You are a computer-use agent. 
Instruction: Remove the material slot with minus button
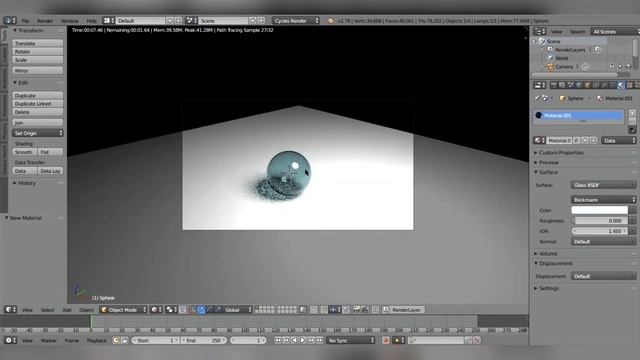tap(632, 121)
